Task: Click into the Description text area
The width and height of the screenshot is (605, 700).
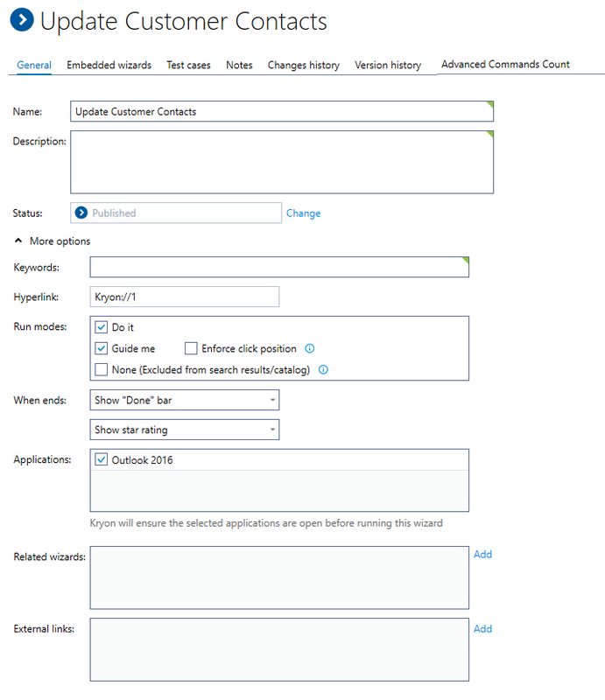Action: 282,162
